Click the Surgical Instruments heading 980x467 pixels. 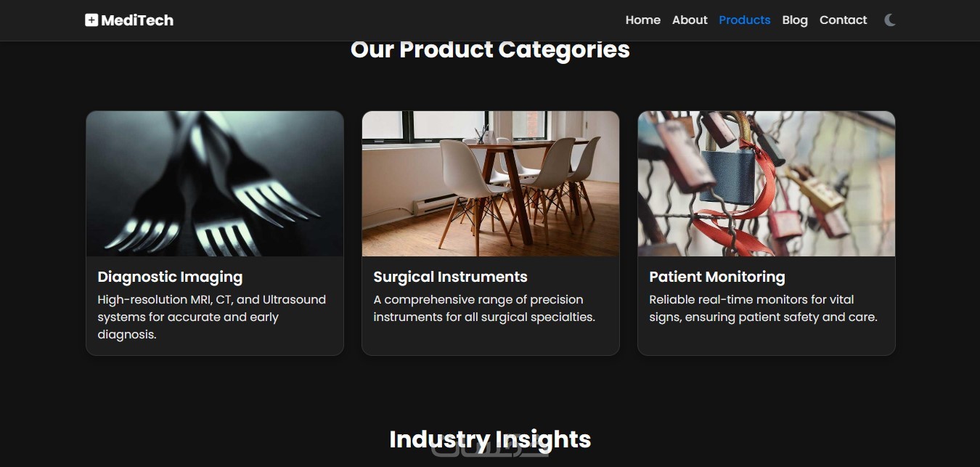(x=450, y=277)
